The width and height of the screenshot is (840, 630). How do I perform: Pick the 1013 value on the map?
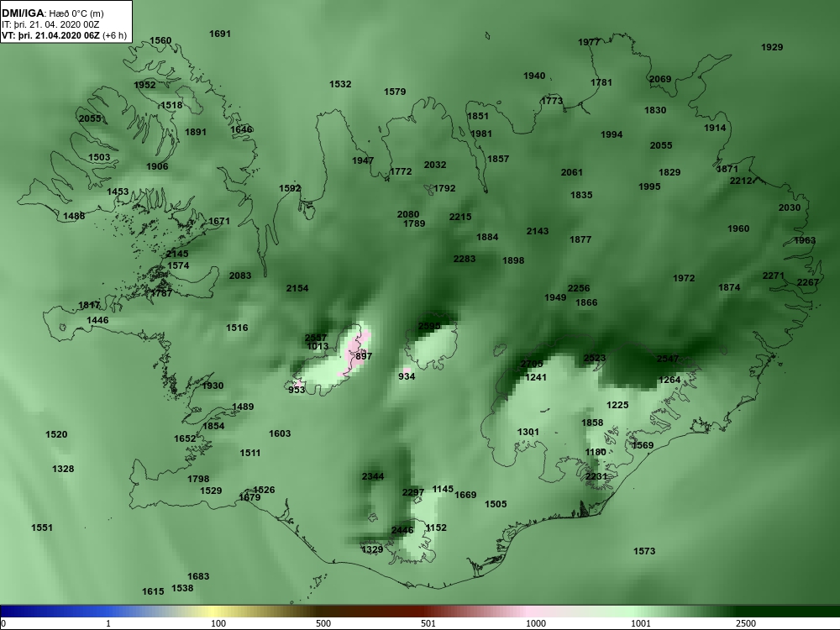pyautogui.click(x=318, y=346)
